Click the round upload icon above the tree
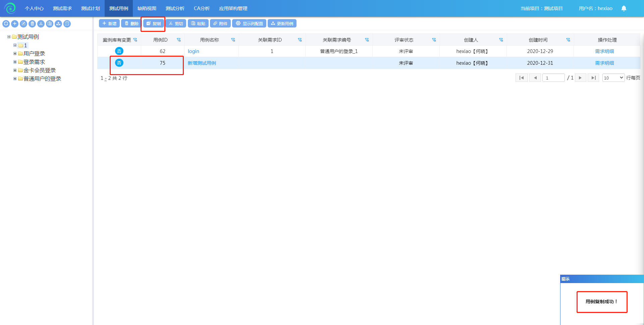 (x=58, y=24)
